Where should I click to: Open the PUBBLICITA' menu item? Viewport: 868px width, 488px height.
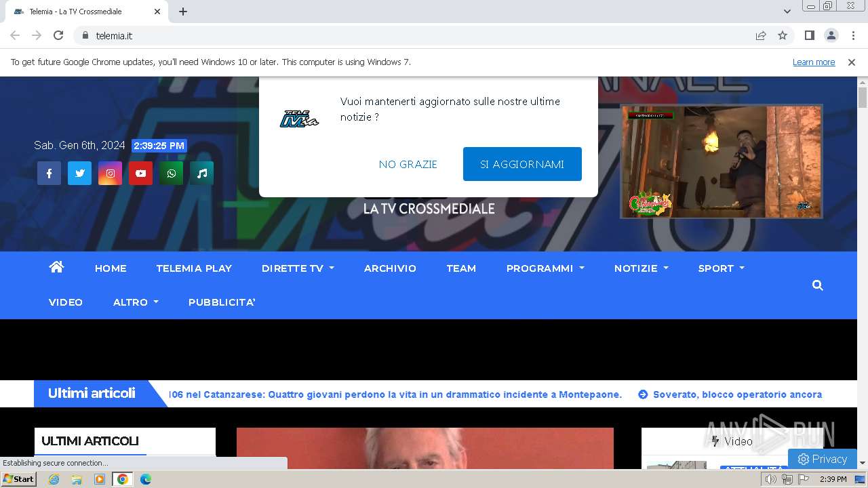(222, 302)
